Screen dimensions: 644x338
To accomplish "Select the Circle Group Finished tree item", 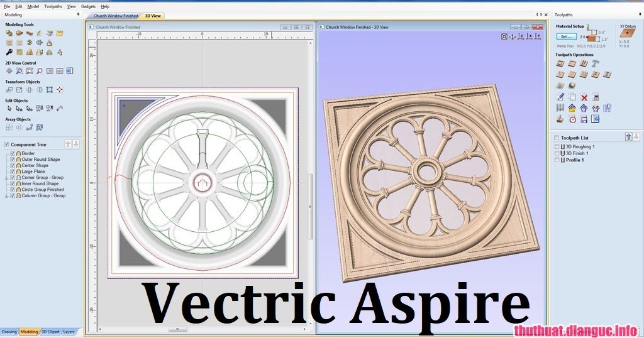I will click(x=43, y=190).
